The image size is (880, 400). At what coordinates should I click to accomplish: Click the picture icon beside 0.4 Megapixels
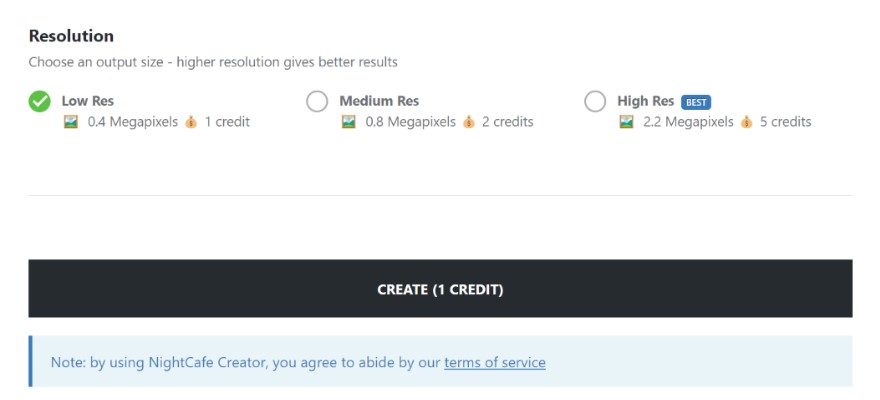point(71,122)
